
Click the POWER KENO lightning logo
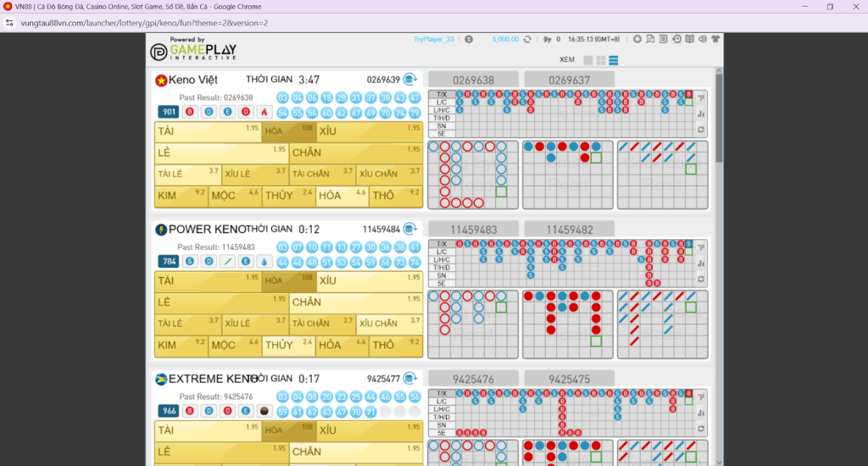[x=161, y=230]
